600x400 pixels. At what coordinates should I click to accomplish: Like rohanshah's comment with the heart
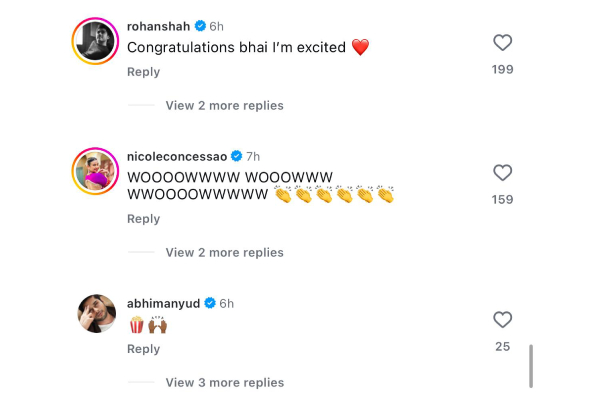[x=503, y=43]
